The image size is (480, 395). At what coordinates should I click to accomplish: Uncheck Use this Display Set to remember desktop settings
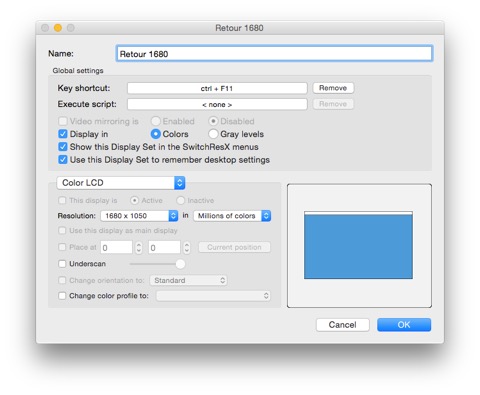63,160
